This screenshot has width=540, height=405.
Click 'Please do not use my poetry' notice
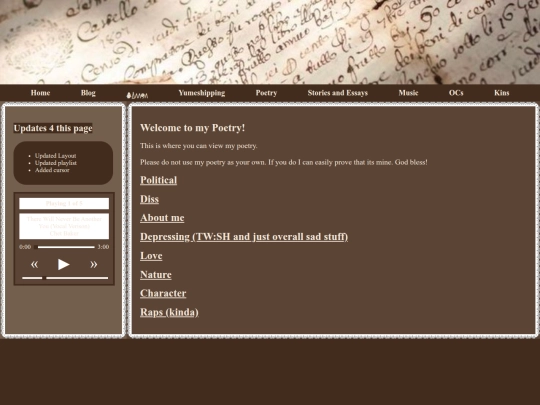pyautogui.click(x=284, y=162)
